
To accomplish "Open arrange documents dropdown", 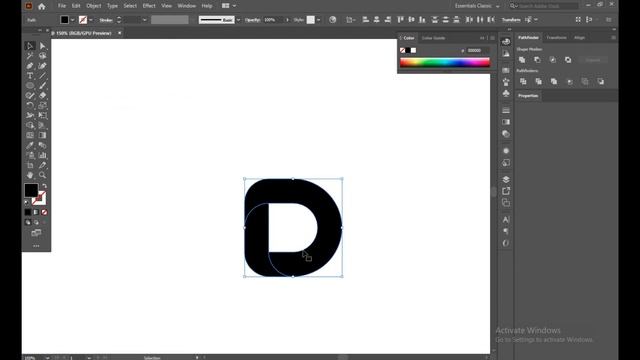I will click(x=229, y=6).
